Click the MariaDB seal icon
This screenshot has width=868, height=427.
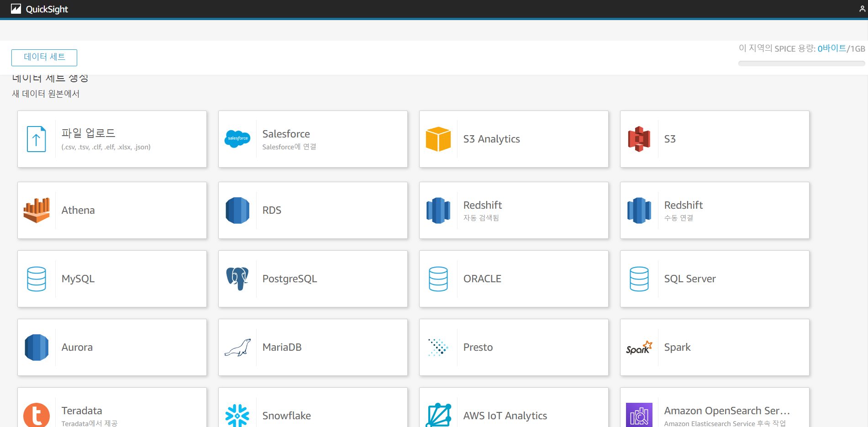click(x=237, y=348)
